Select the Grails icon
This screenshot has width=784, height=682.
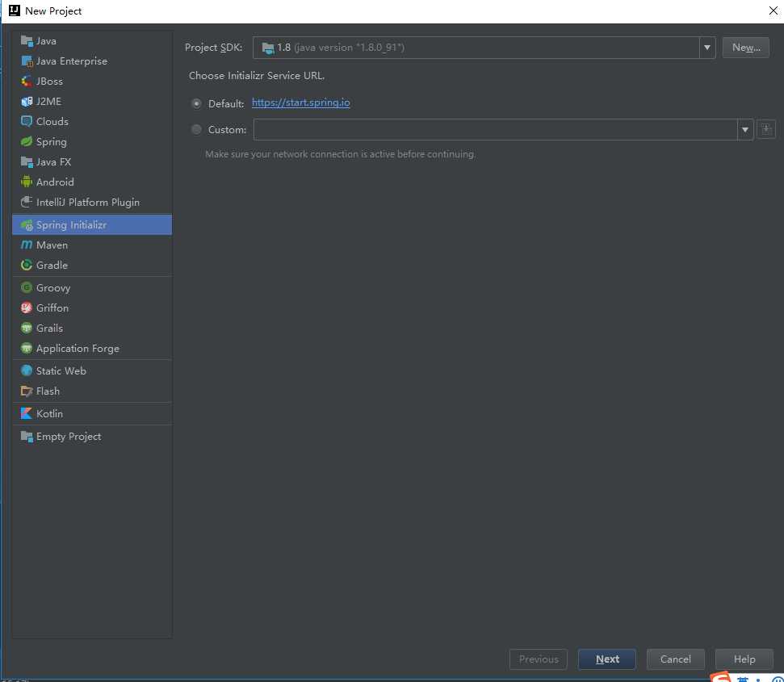click(x=27, y=328)
